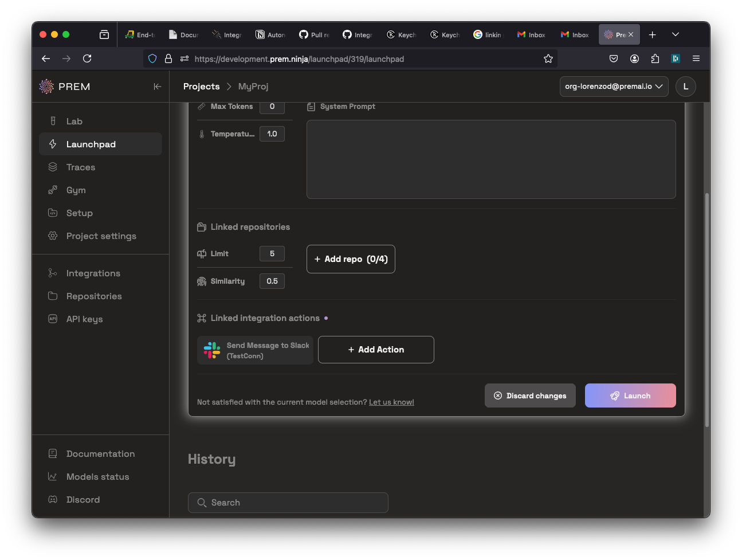Click the Launch button
The image size is (742, 560).
(x=630, y=395)
